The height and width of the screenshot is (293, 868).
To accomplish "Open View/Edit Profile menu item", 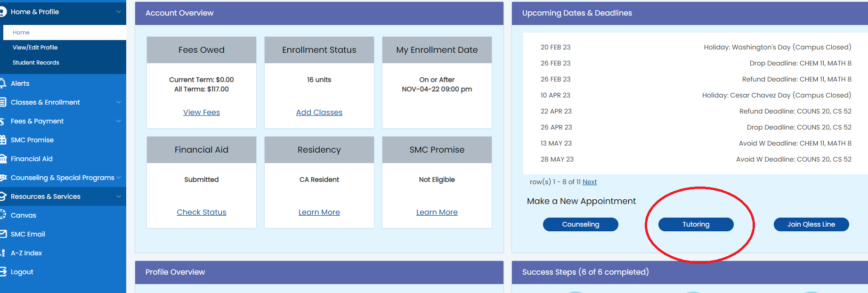I will pos(35,48).
